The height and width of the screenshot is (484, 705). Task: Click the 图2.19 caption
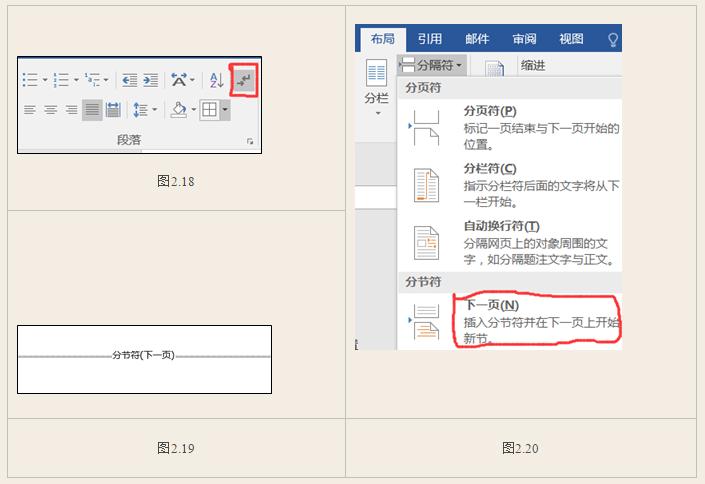point(176,448)
